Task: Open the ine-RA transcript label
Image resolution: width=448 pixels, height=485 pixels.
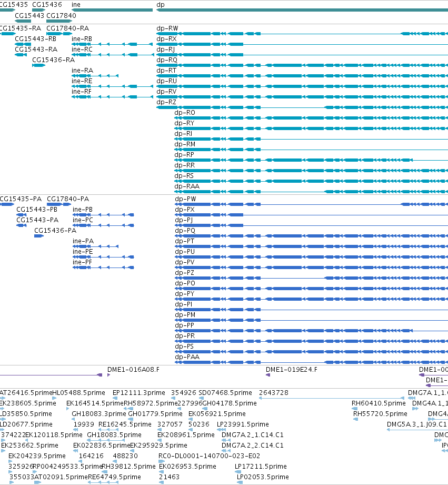Action: 82,70
